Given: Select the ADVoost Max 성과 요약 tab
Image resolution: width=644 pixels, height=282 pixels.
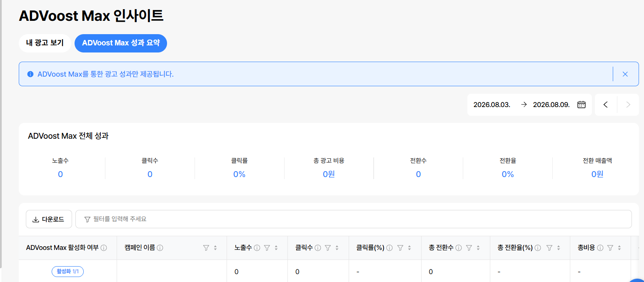Looking at the screenshot, I should (x=121, y=43).
